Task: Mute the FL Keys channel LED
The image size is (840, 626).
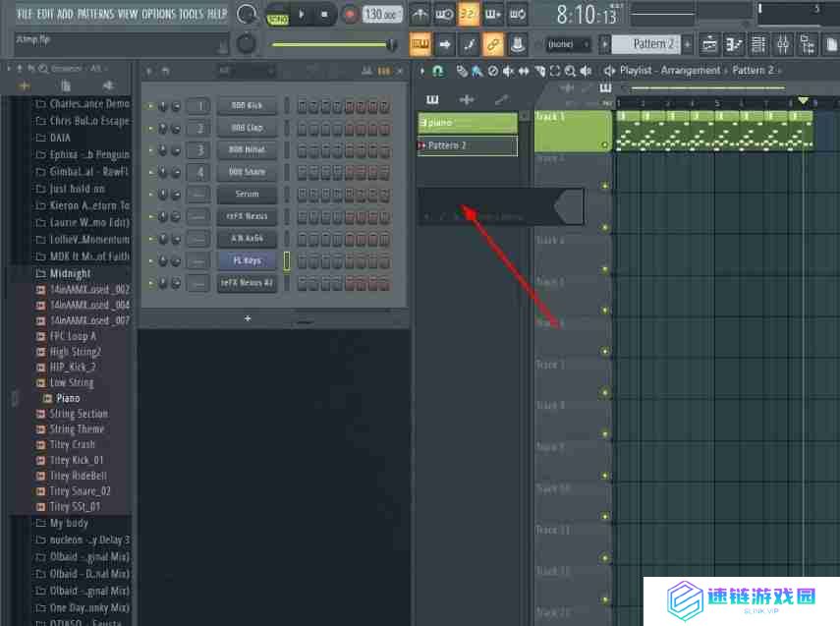Action: tap(150, 260)
